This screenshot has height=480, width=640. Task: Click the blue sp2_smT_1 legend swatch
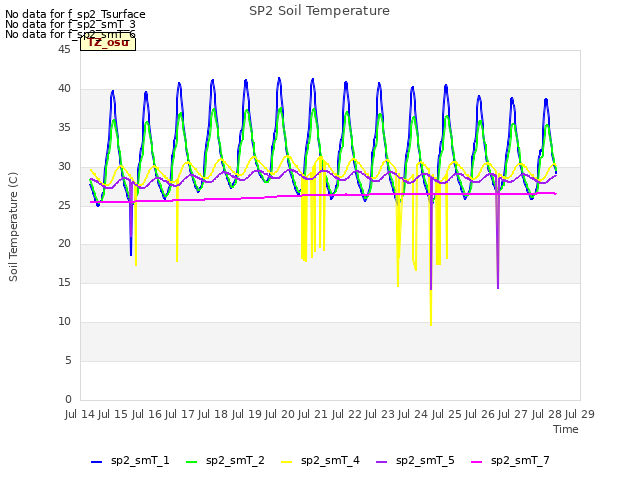[x=96, y=462]
